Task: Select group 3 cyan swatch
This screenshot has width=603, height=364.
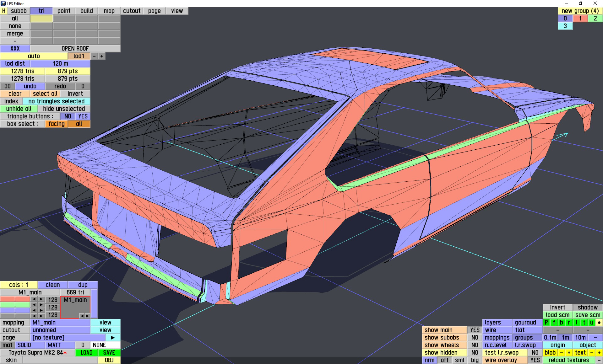Action: (x=565, y=26)
